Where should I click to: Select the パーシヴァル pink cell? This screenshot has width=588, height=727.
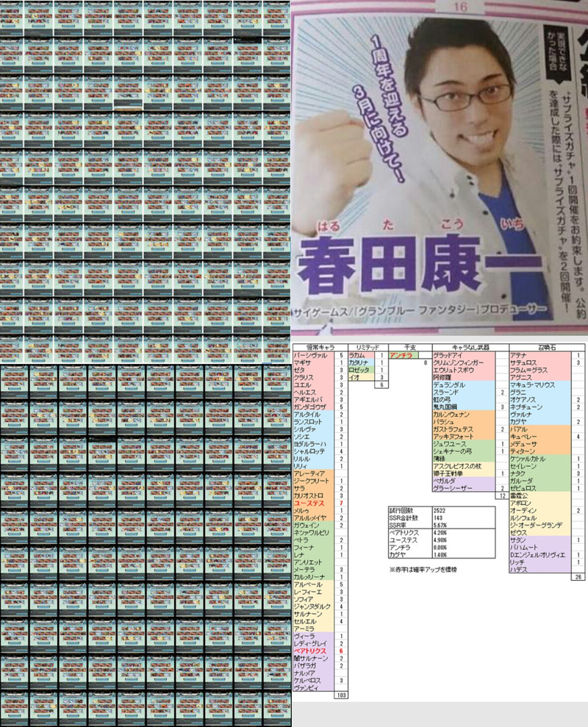313,356
